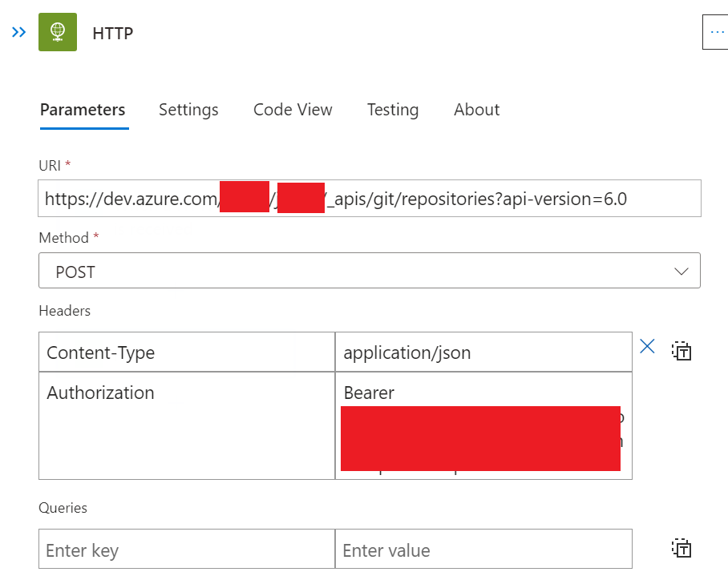Click the Authorization header key cell
The image size is (728, 584).
(x=187, y=425)
